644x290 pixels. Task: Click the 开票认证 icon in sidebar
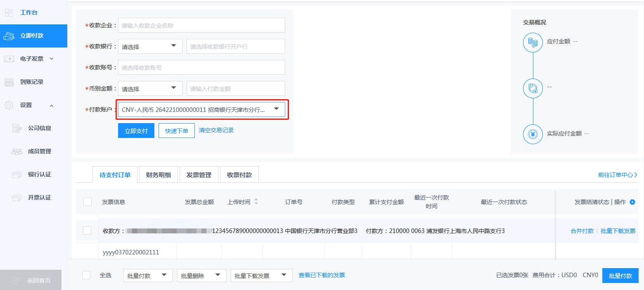17,197
